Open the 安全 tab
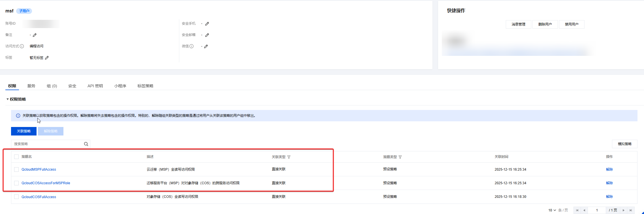 (x=72, y=86)
